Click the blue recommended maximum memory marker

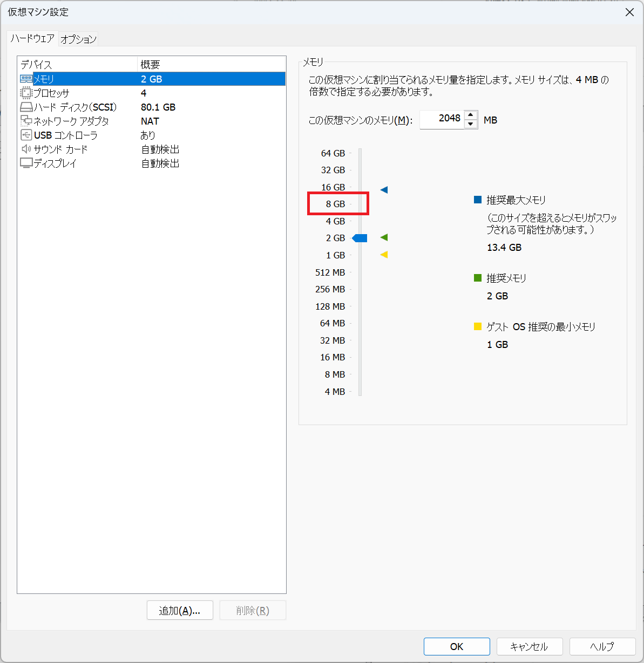[x=384, y=190]
